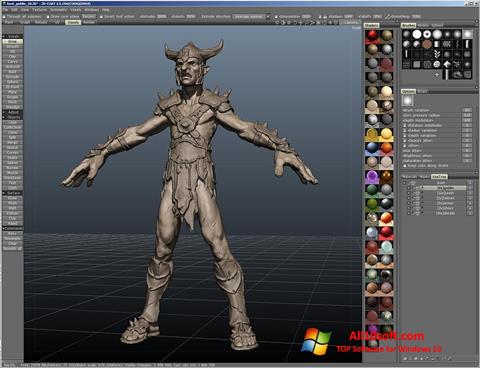Open the Voxels menu

[x=76, y=10]
